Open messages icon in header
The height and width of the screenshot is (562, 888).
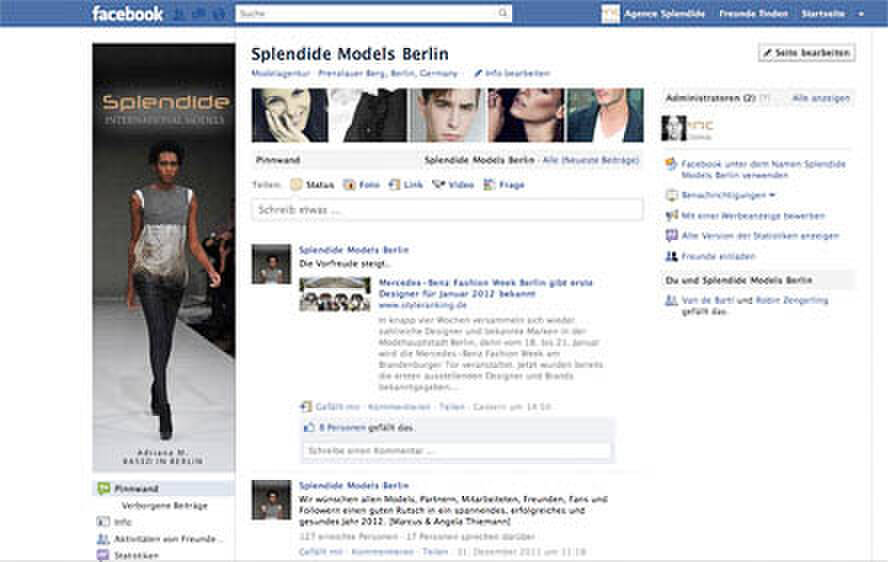(199, 14)
